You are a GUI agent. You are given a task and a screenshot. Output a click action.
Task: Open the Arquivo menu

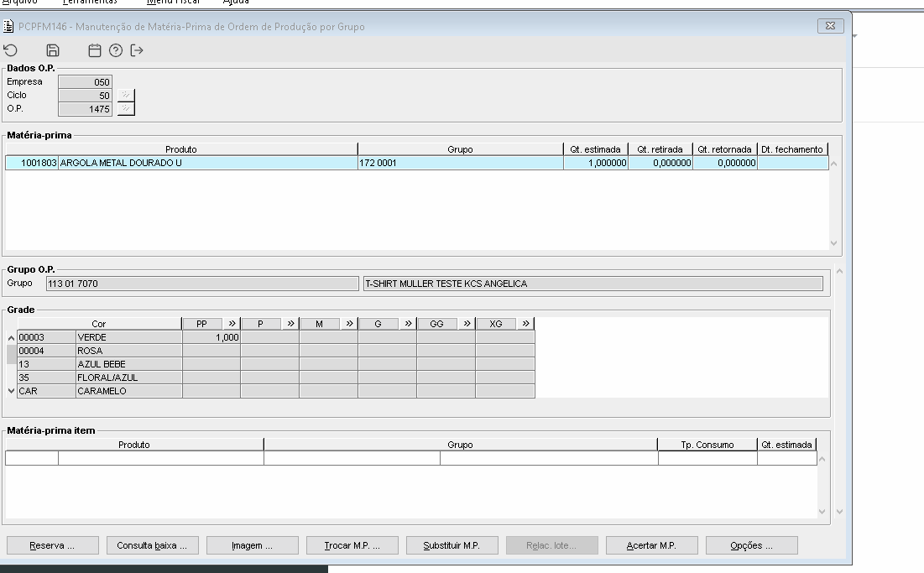tap(19, 2)
